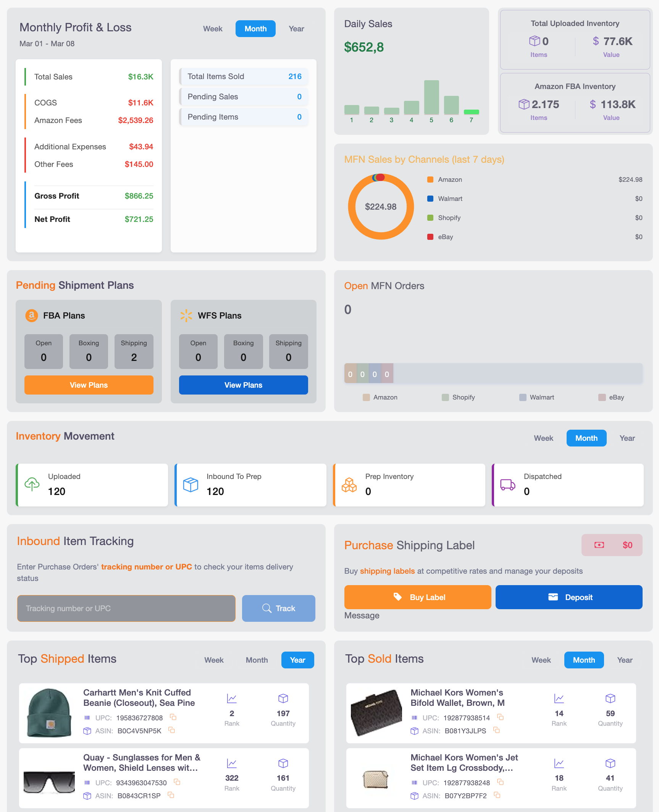The height and width of the screenshot is (812, 659).
Task: Copy ASIN B081Y3JLPS of Bifold Wallet
Action: (497, 730)
